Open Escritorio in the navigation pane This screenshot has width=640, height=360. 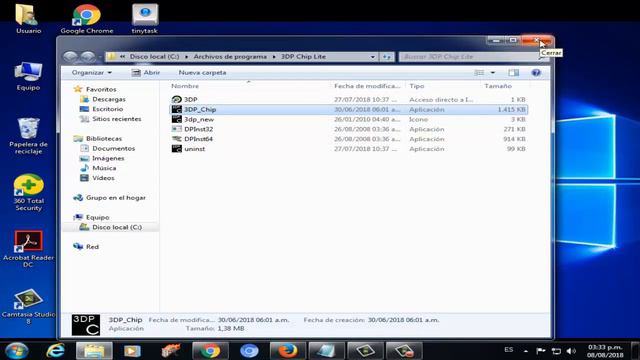(x=107, y=109)
